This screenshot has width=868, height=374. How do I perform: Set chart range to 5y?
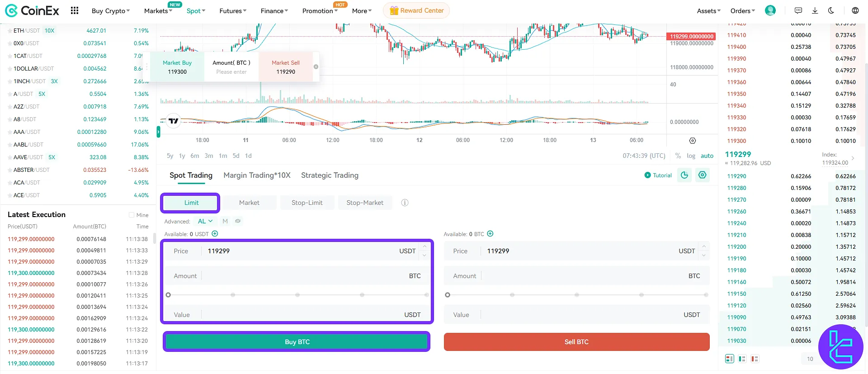[x=170, y=156]
